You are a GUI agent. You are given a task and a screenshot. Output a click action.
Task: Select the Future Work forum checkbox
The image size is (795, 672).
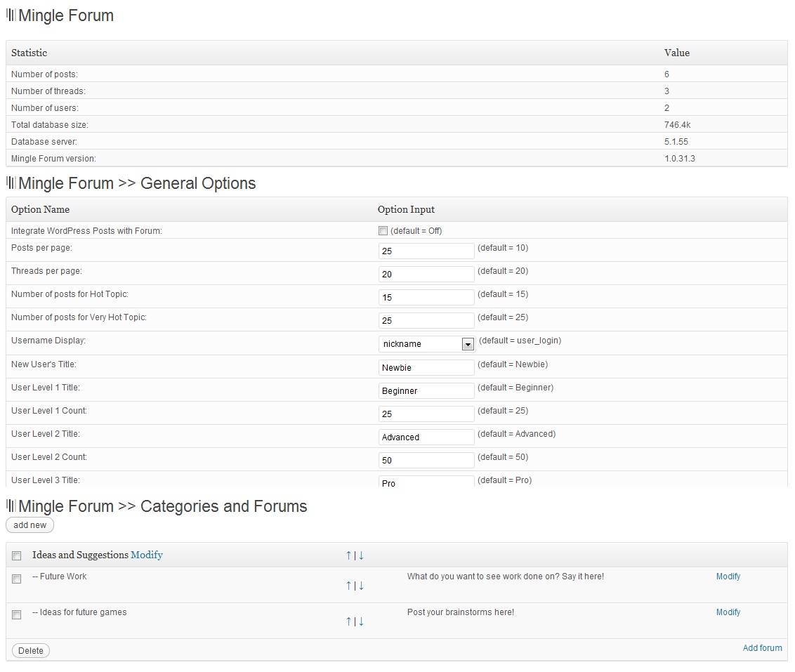coord(17,579)
